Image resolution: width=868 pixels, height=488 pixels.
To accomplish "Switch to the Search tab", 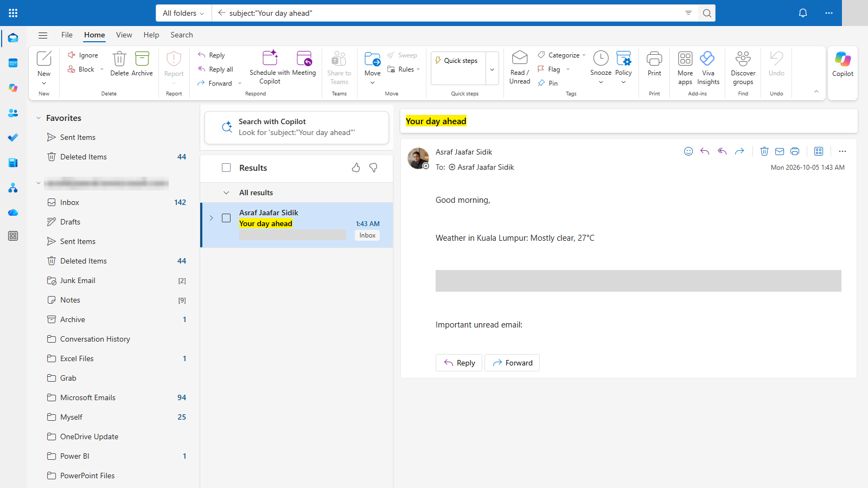I will coord(182,35).
